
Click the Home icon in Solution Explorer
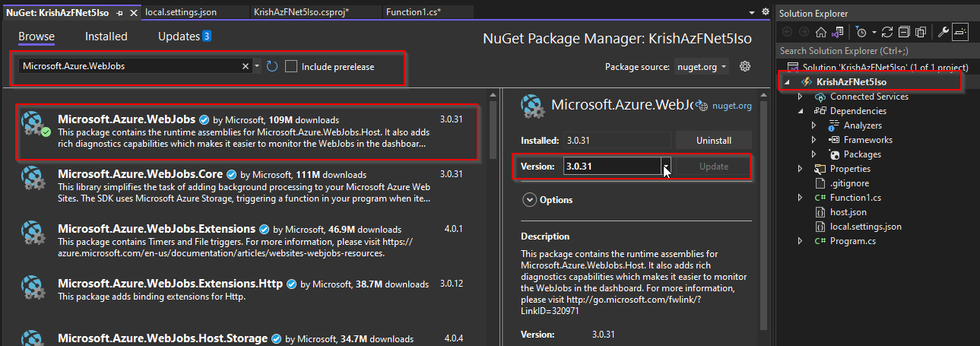tap(820, 32)
